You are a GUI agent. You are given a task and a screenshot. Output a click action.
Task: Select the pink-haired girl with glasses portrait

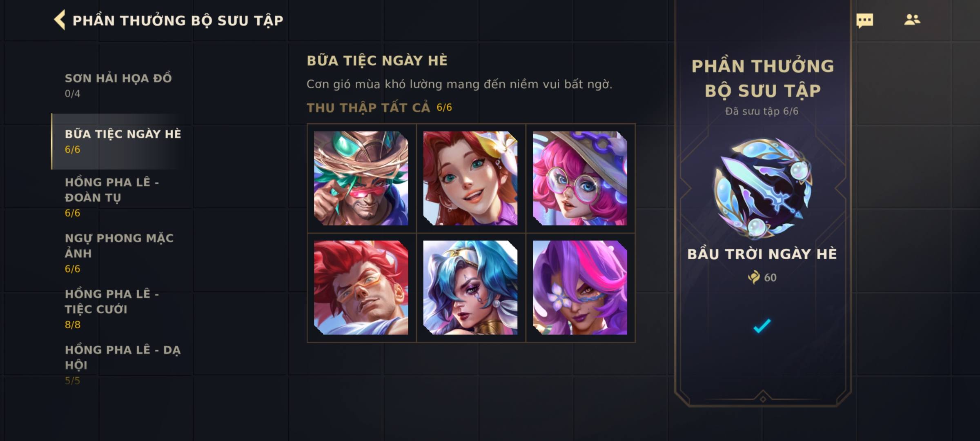(580, 178)
